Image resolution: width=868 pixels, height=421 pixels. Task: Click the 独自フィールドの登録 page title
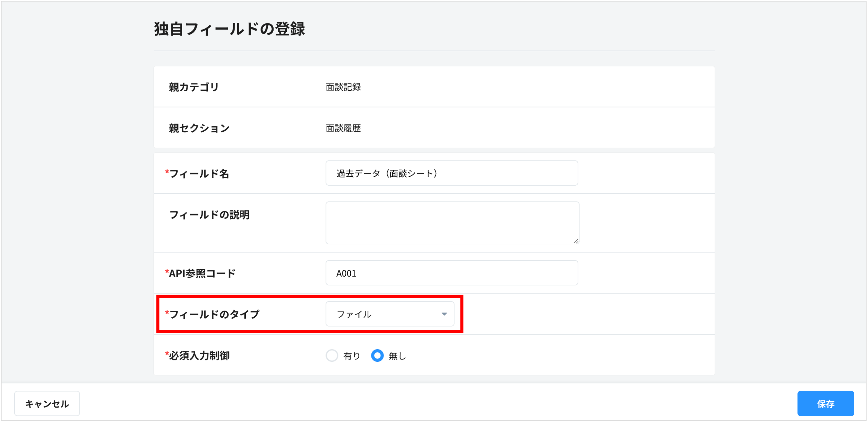[230, 29]
